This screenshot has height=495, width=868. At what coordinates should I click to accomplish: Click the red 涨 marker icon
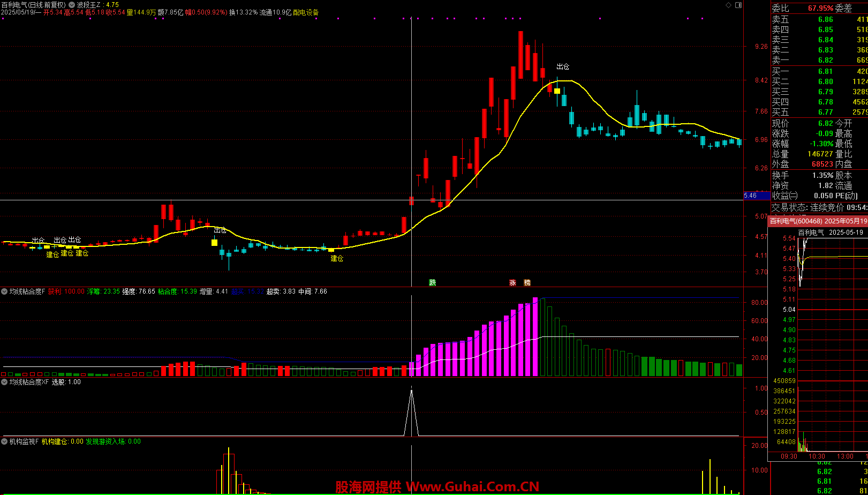click(x=512, y=282)
